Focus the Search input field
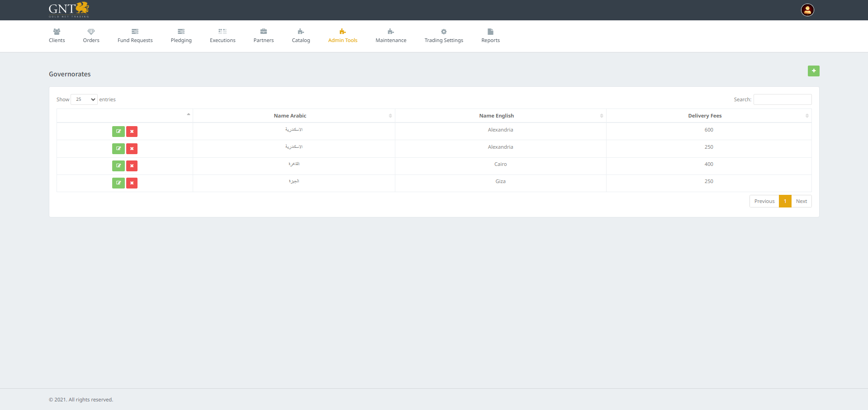Image resolution: width=868 pixels, height=410 pixels. click(782, 99)
